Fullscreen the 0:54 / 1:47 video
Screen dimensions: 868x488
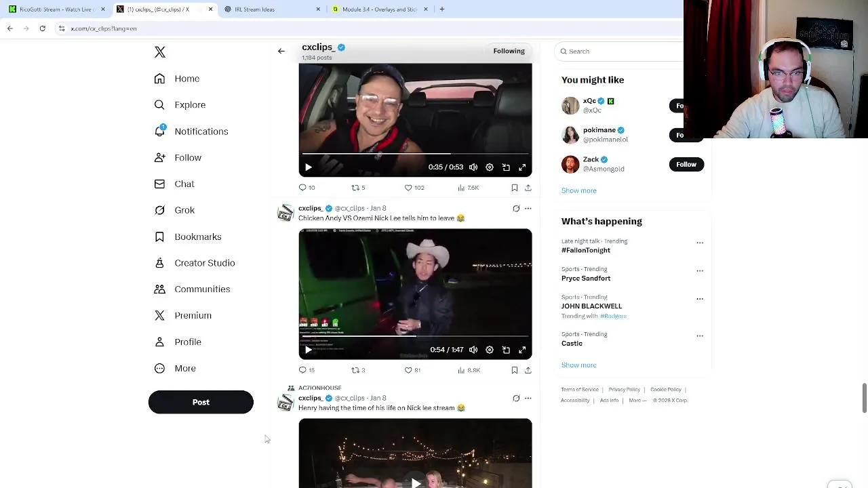(522, 350)
